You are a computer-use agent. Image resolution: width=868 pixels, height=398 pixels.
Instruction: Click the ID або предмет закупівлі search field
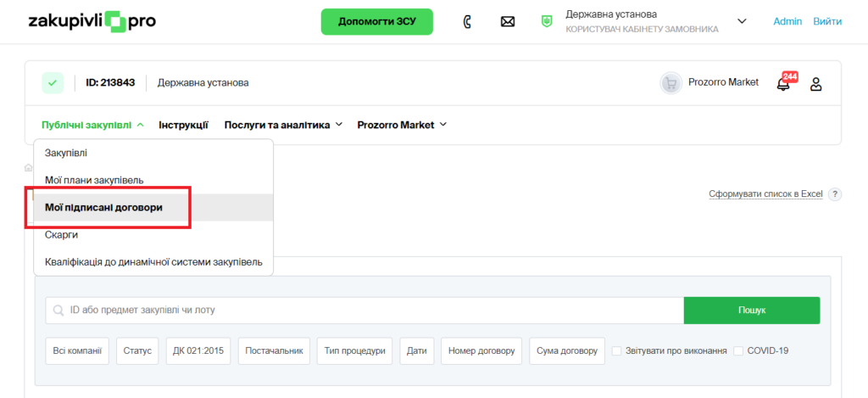[364, 311]
